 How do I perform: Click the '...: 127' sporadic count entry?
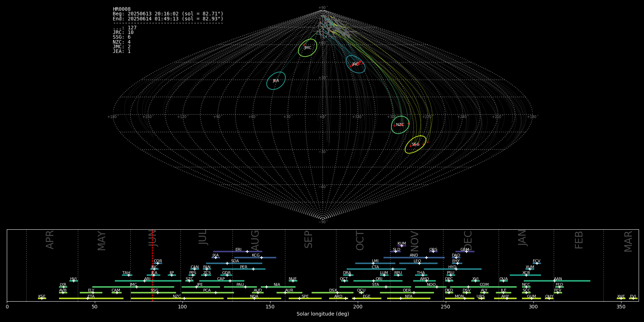coord(125,28)
